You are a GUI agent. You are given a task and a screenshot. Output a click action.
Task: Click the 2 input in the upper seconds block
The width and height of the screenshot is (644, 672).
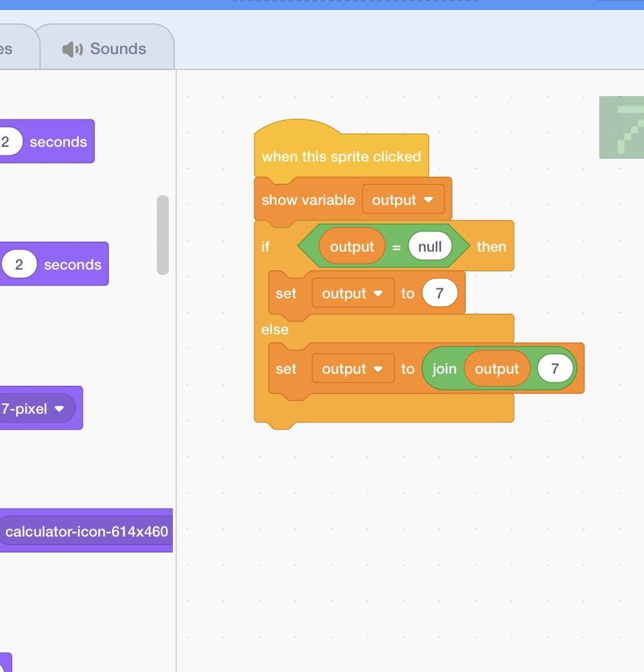pyautogui.click(x=7, y=141)
